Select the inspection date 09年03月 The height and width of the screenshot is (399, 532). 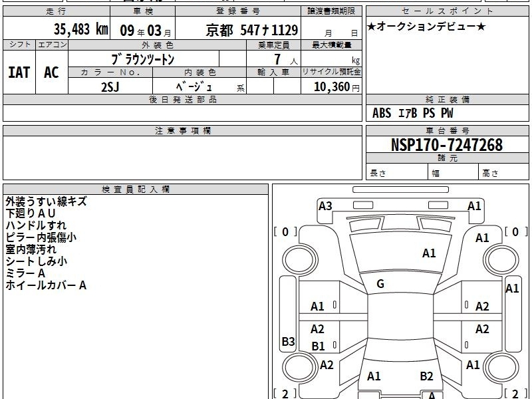coord(146,31)
